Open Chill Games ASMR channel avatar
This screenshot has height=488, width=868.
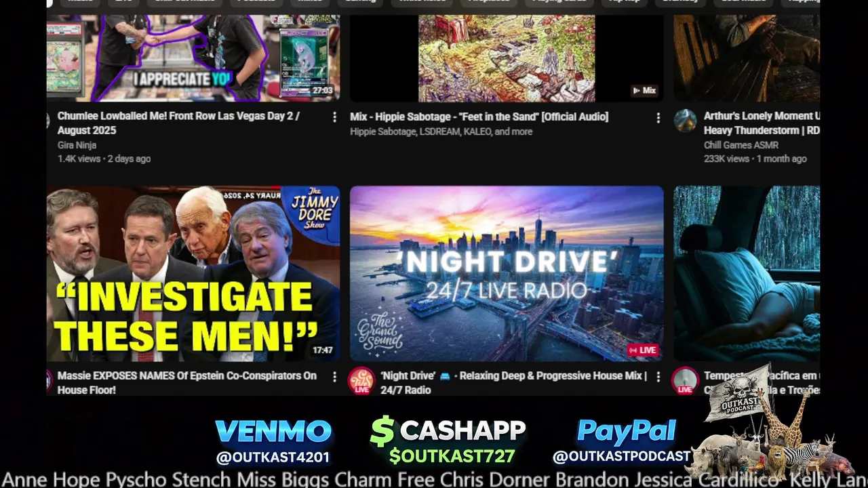[685, 121]
